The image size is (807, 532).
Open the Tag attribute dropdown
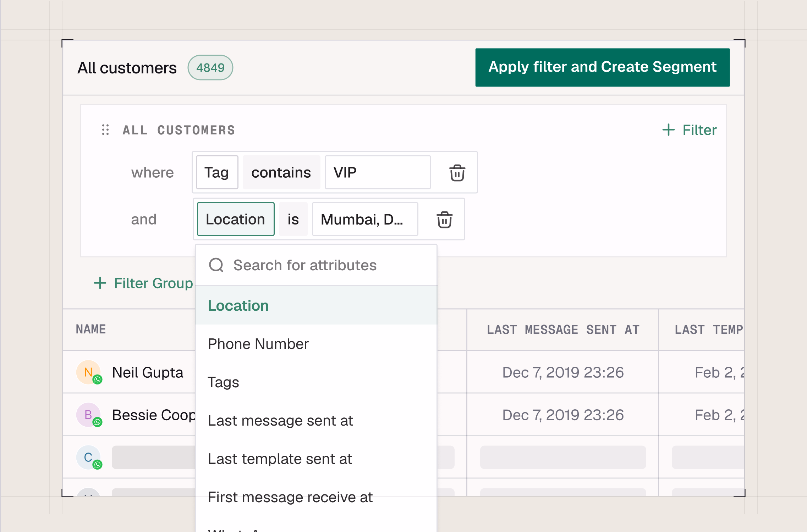tap(217, 172)
